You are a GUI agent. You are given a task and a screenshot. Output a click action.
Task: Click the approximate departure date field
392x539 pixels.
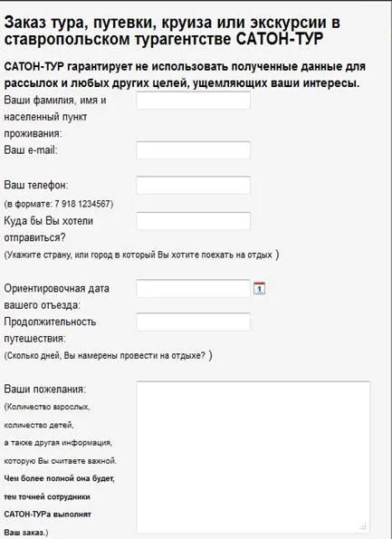194,288
